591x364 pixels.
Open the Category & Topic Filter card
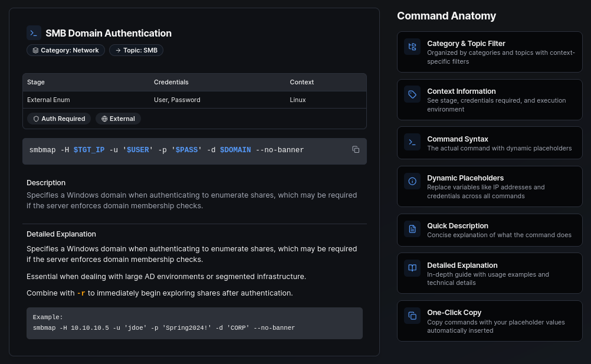[x=490, y=52]
